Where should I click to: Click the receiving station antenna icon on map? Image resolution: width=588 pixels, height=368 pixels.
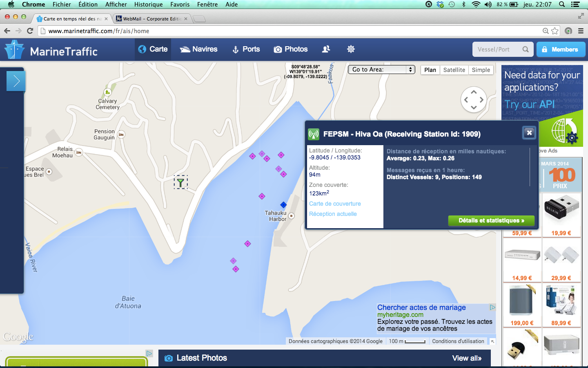pyautogui.click(x=180, y=182)
